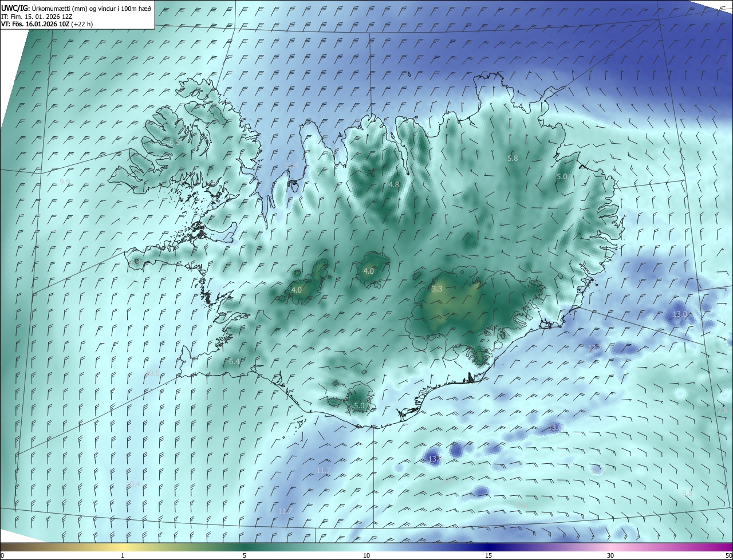Click the 6.5 value over the Westfjords
This screenshot has width=733, height=560.
click(x=175, y=141)
